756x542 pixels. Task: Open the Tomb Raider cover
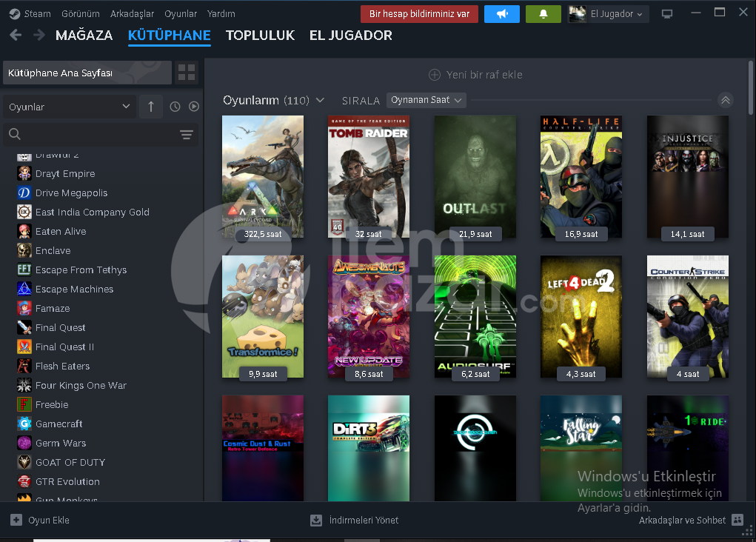tap(368, 176)
